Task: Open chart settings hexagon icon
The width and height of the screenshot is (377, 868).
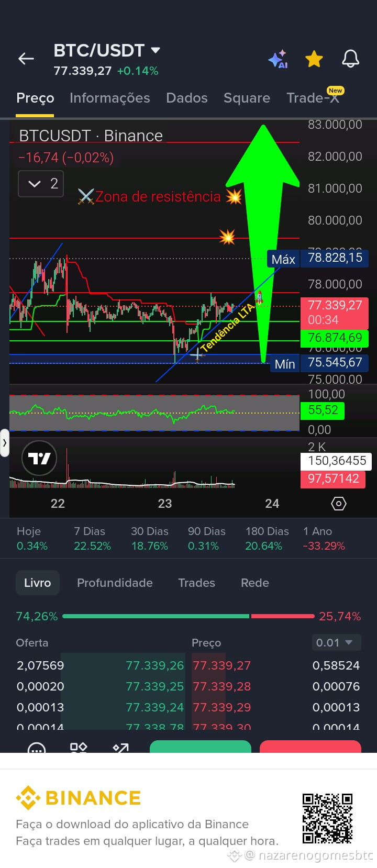Action: [x=339, y=504]
